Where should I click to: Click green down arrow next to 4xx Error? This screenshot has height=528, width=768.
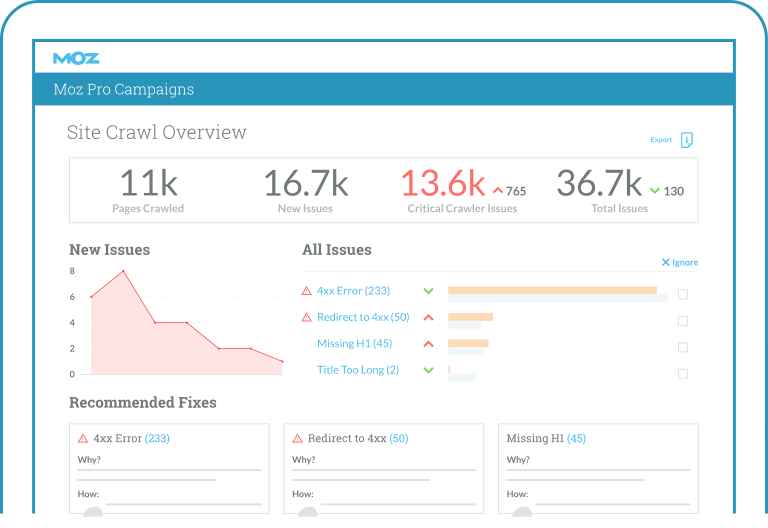click(x=428, y=291)
